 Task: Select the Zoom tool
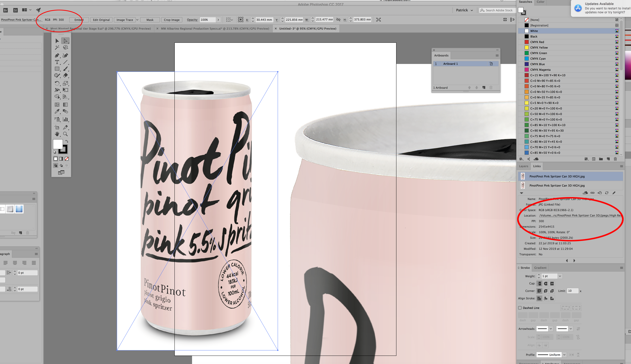(x=65, y=134)
